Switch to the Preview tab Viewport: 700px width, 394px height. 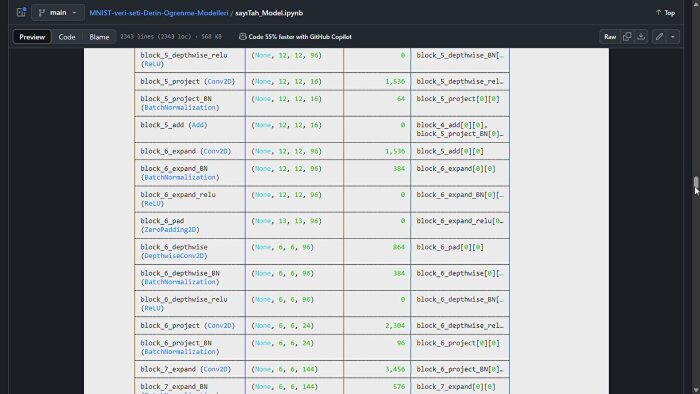(x=32, y=37)
